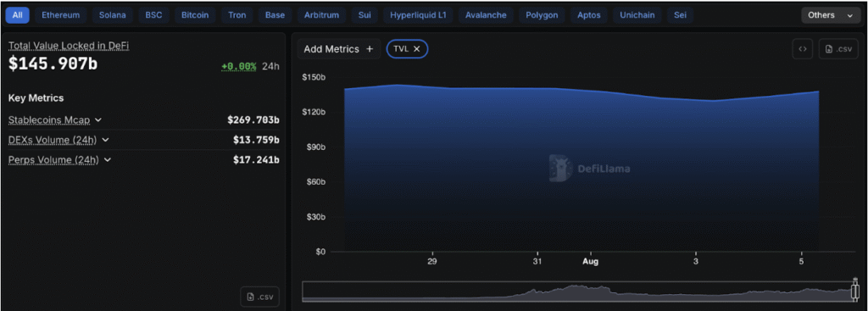
Task: Open the Sei chain tab
Action: [x=680, y=15]
